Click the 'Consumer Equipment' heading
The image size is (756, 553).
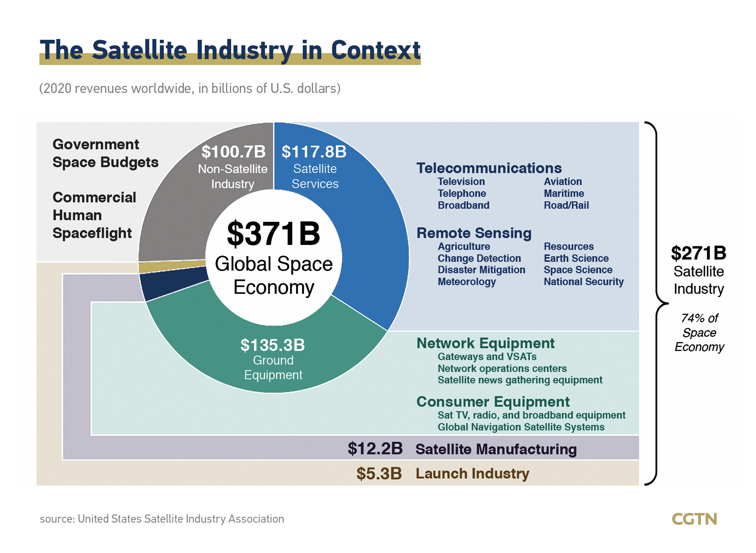(x=493, y=402)
